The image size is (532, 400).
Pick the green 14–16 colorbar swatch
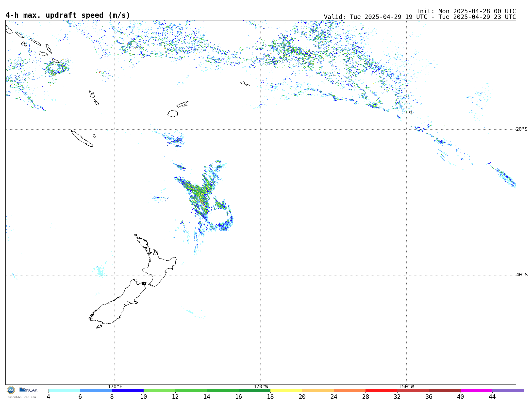click(x=223, y=391)
